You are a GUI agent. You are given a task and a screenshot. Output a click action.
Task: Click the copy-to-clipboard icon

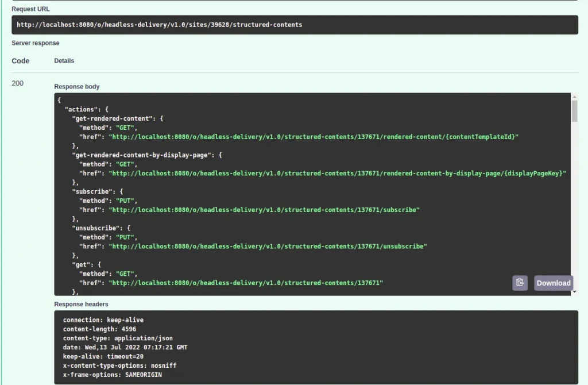point(520,283)
